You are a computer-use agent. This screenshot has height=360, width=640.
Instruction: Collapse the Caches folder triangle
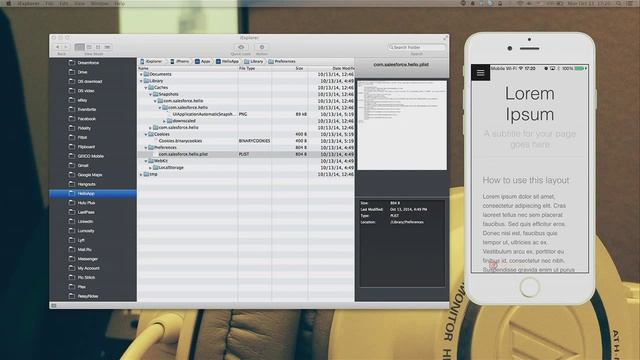(x=146, y=87)
